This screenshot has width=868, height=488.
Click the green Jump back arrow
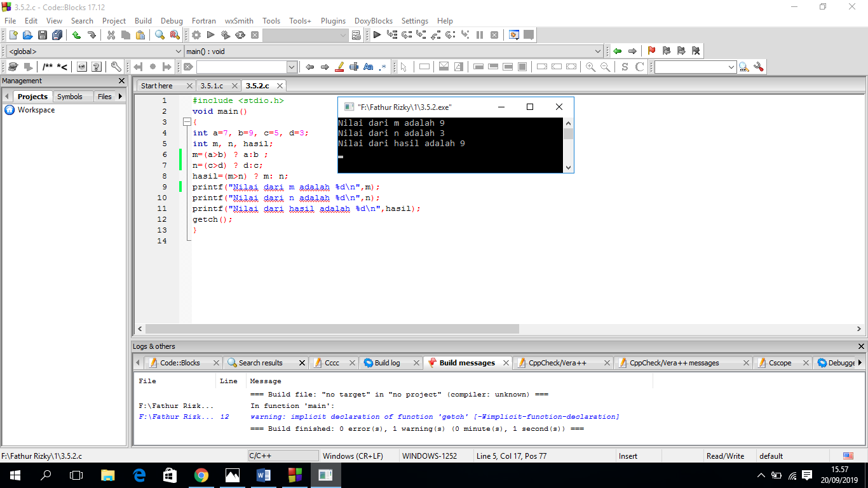pos(617,51)
